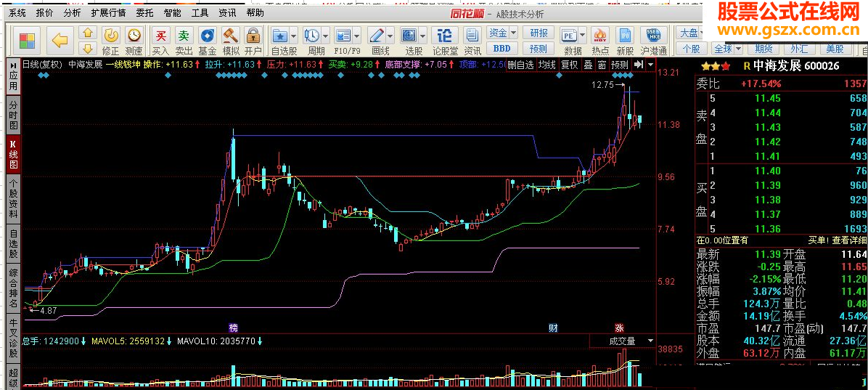Image resolution: width=868 pixels, height=390 pixels.
Task: Expand the 选股 dropdown arrow
Action: (423, 36)
